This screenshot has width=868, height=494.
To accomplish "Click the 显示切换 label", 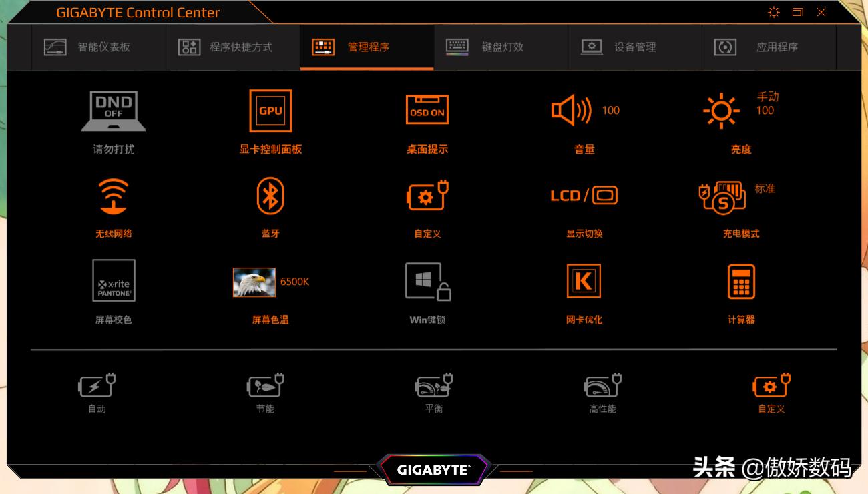I will pos(584,234).
